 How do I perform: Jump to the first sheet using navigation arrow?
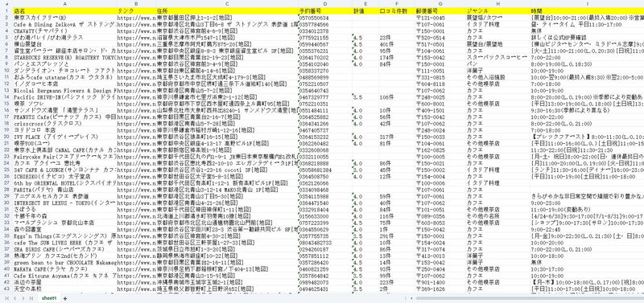pos(8,298)
